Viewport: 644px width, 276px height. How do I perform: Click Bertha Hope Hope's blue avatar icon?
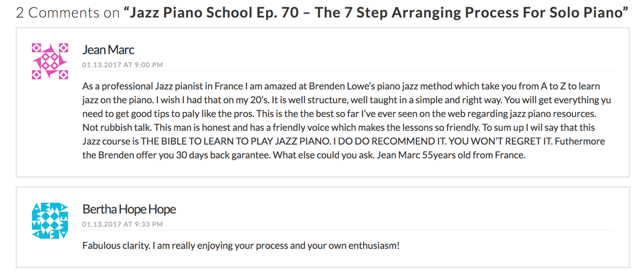coord(49,220)
